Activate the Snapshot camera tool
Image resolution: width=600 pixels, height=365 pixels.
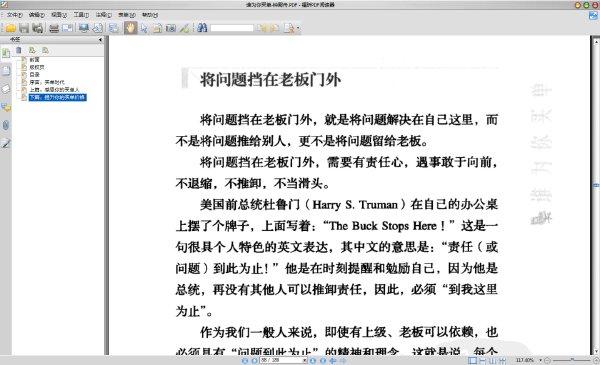pos(171,28)
